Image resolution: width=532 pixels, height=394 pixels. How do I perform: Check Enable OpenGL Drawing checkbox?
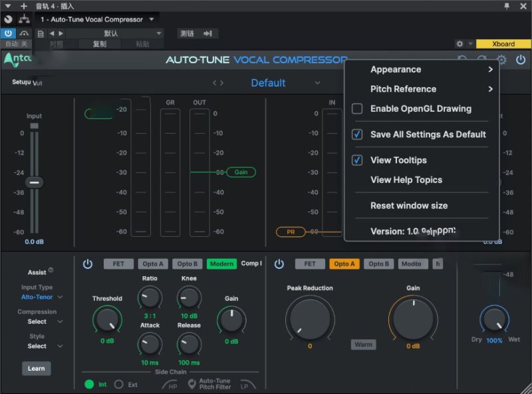(357, 108)
